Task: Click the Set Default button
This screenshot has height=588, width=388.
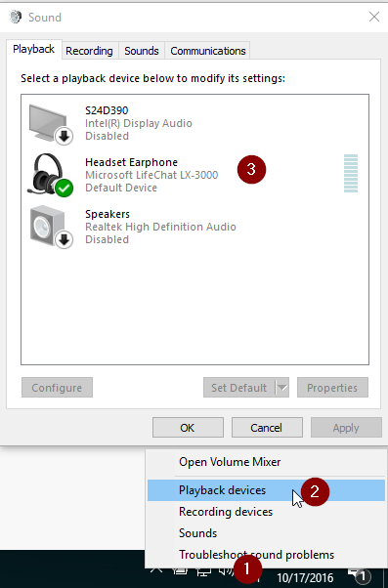Action: point(239,388)
